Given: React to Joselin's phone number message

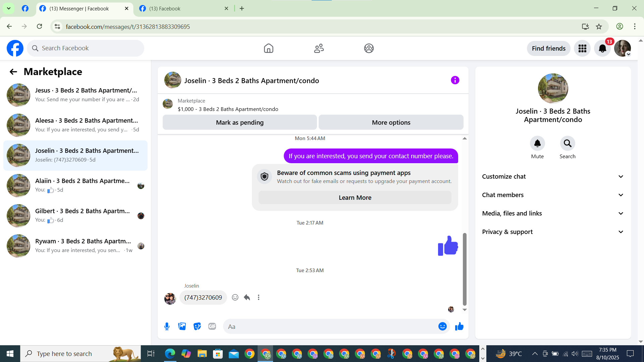Looking at the screenshot, I should pos(235,297).
